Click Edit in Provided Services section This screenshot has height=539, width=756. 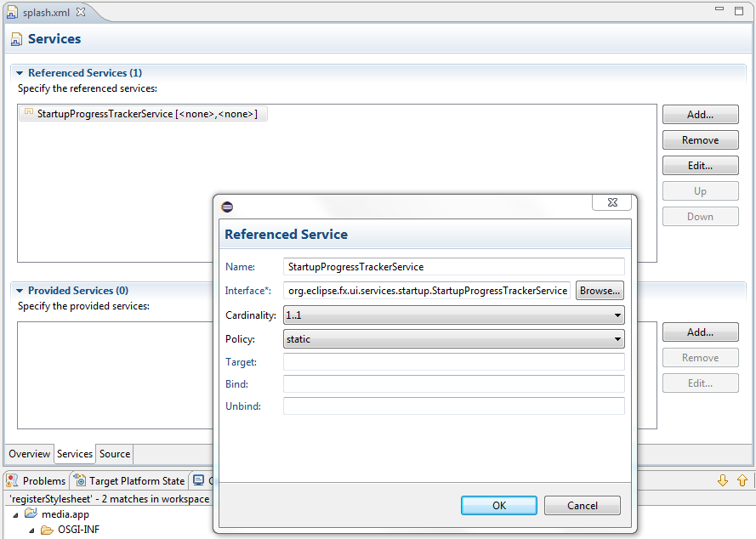[x=700, y=383]
